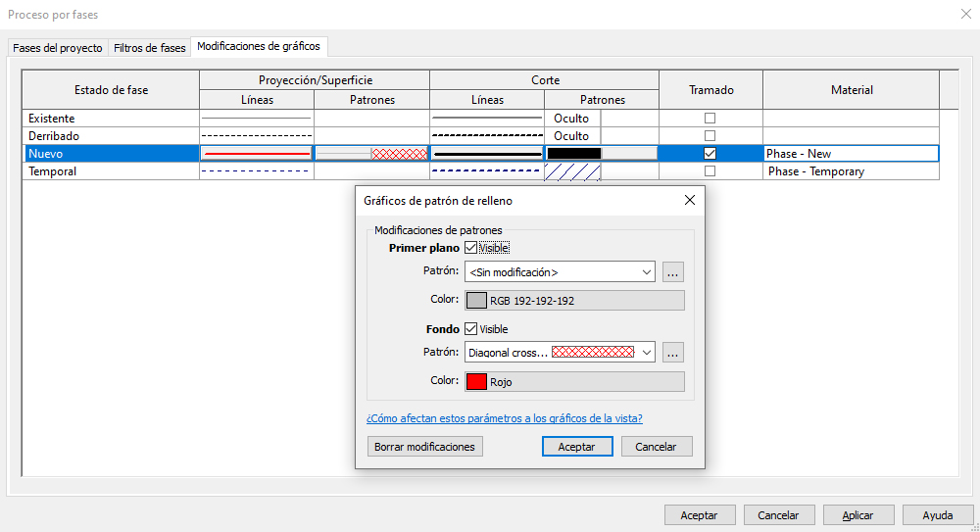Image resolution: width=980 pixels, height=532 pixels.
Task: Click the Nuevo row red projection line swatch
Action: pos(257,154)
